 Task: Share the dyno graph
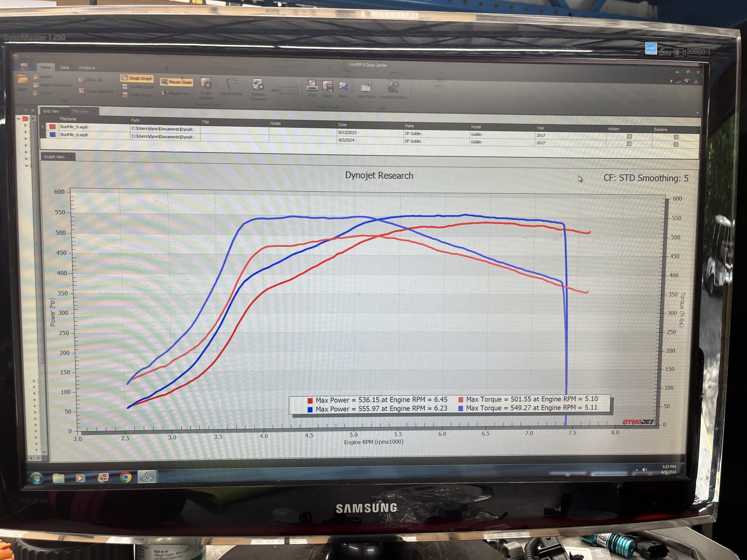click(343, 89)
